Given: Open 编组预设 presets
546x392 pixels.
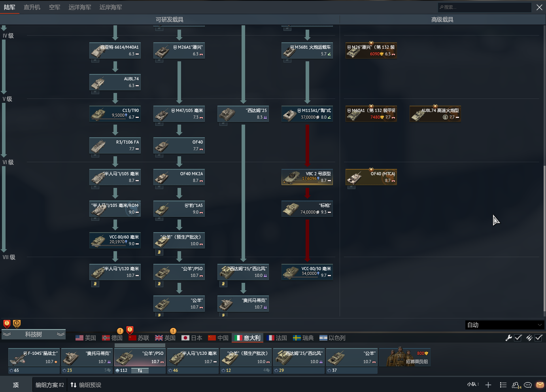Looking at the screenshot, I should pos(86,385).
